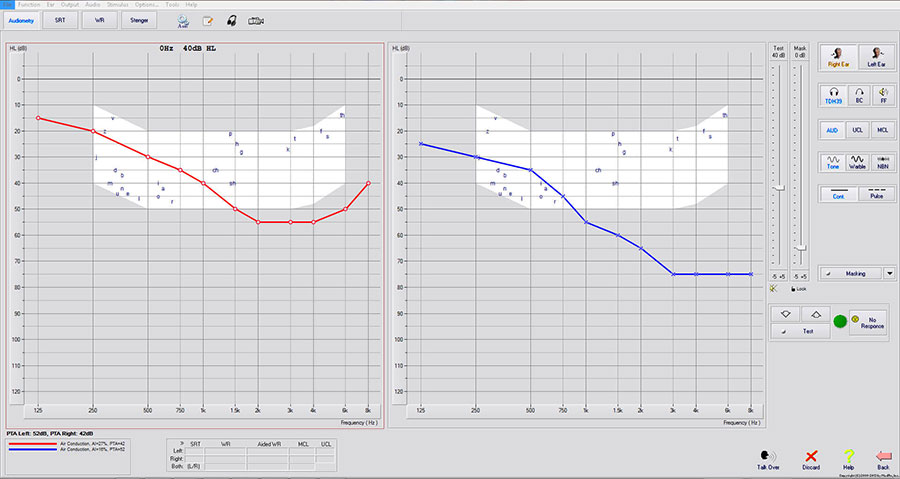Click the Test button
The width and height of the screenshot is (900, 479).
click(x=800, y=331)
